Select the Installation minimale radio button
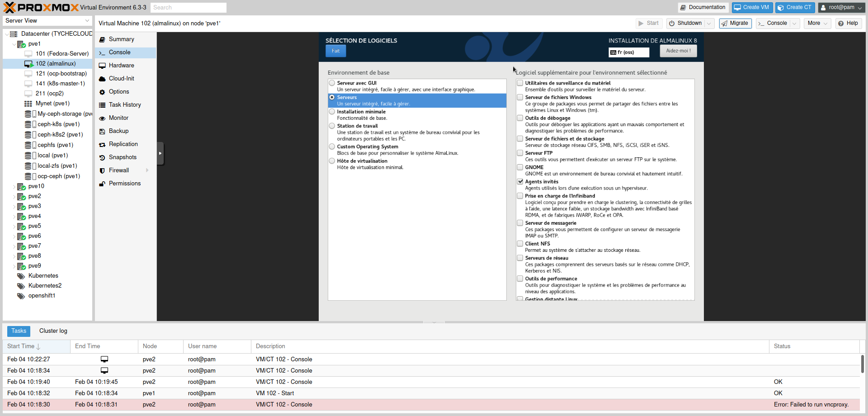The width and height of the screenshot is (868, 416). (332, 112)
